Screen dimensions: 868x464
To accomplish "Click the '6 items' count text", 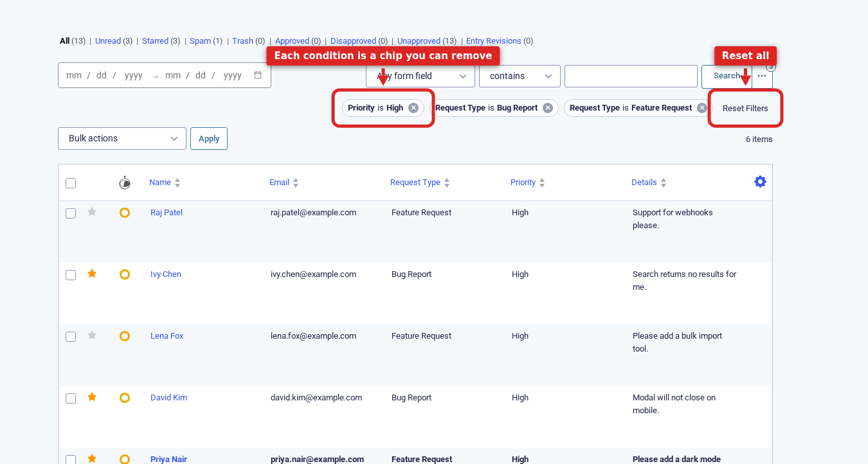I will tap(759, 139).
